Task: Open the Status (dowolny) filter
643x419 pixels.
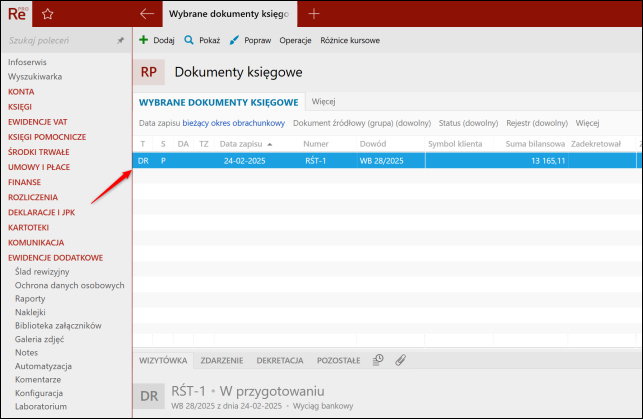Action: pos(468,123)
